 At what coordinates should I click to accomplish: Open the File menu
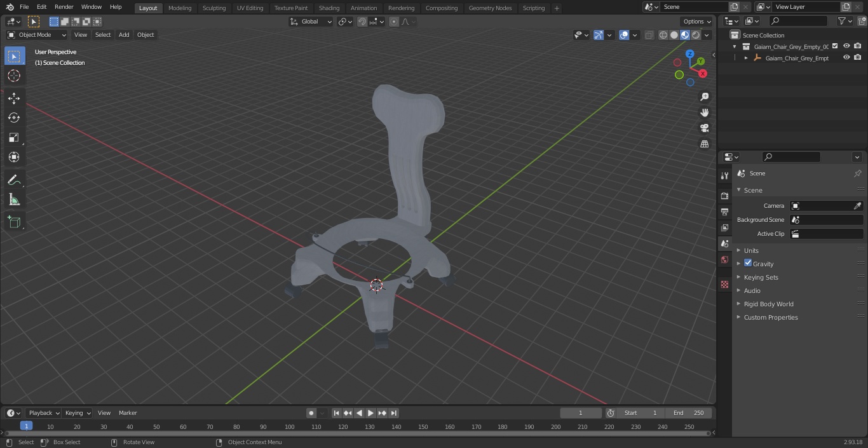click(x=24, y=7)
